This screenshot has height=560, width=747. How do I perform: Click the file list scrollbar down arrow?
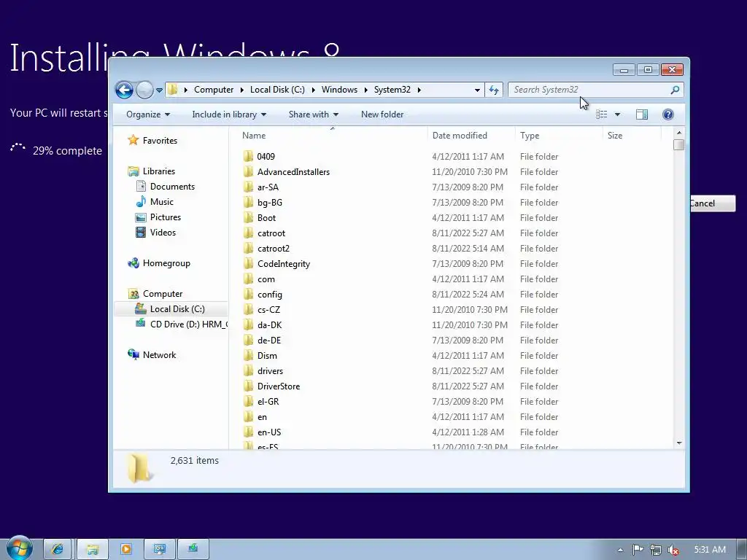[x=679, y=443]
